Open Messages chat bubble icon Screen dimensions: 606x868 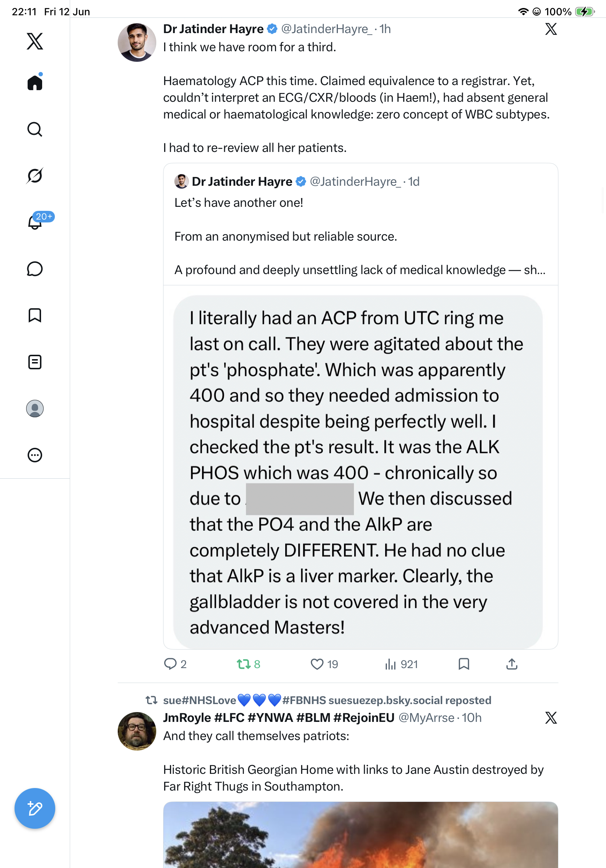pos(35,269)
